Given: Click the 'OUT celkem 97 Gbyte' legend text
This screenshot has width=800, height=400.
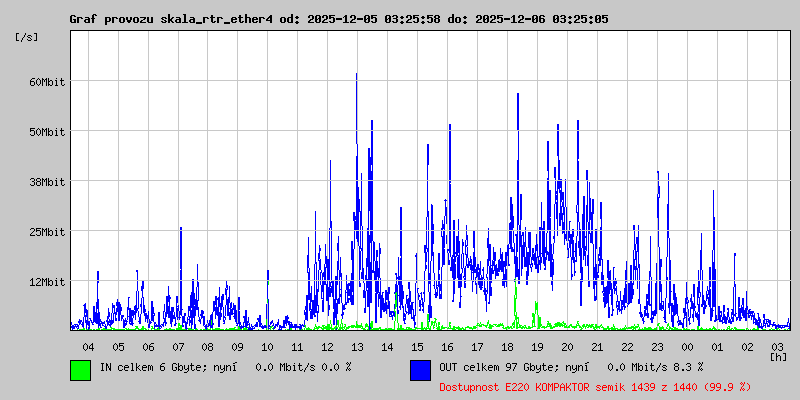Looking at the screenshot, I should (497, 367).
